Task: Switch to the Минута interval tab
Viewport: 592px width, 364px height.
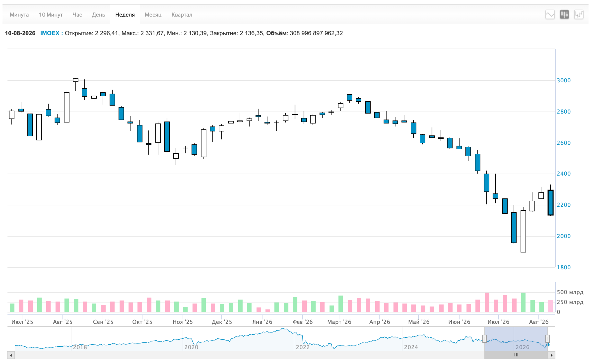Action: [x=19, y=15]
